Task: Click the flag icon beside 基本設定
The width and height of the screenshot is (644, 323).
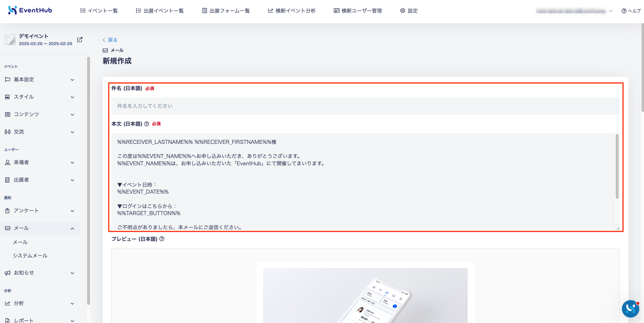Action: pos(8,80)
